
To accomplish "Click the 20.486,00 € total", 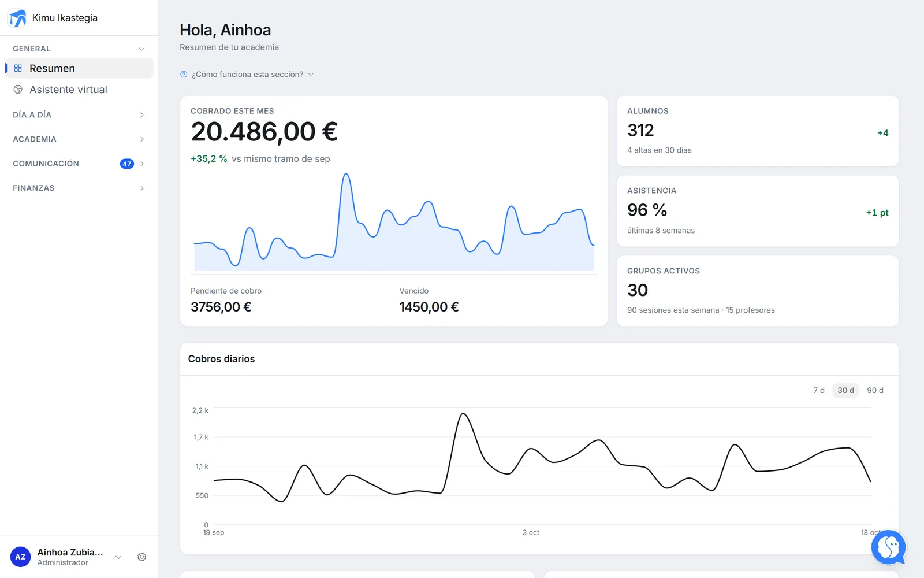I will click(x=264, y=132).
